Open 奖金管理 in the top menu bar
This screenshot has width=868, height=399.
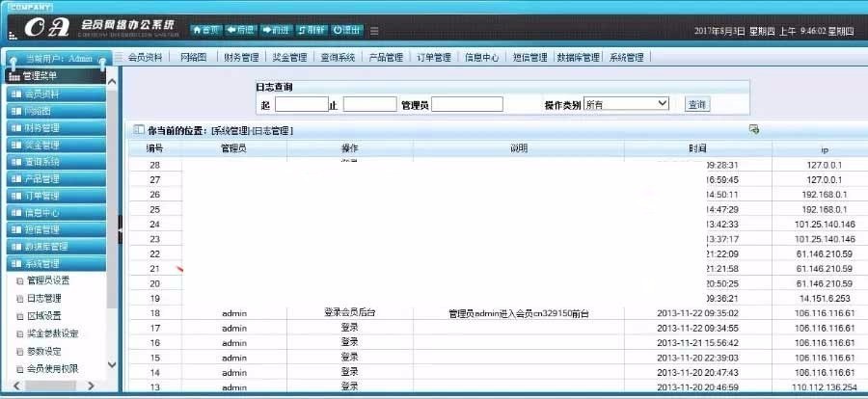pos(289,57)
